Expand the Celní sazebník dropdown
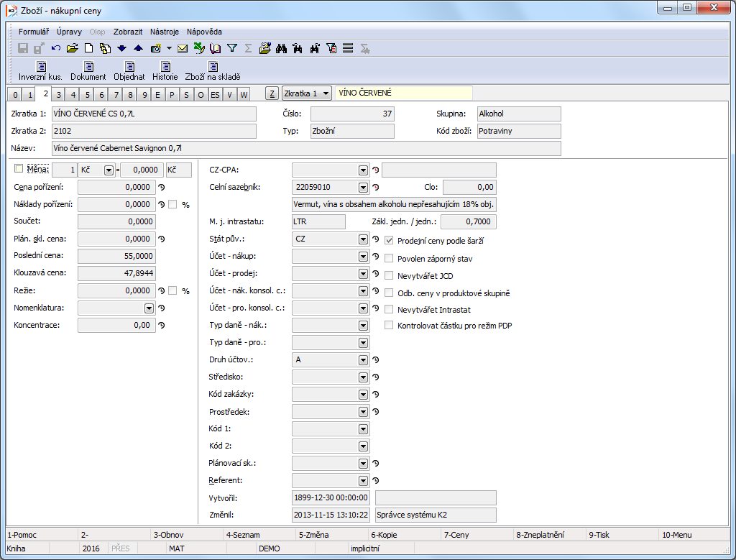The width and height of the screenshot is (736, 560). 363,188
